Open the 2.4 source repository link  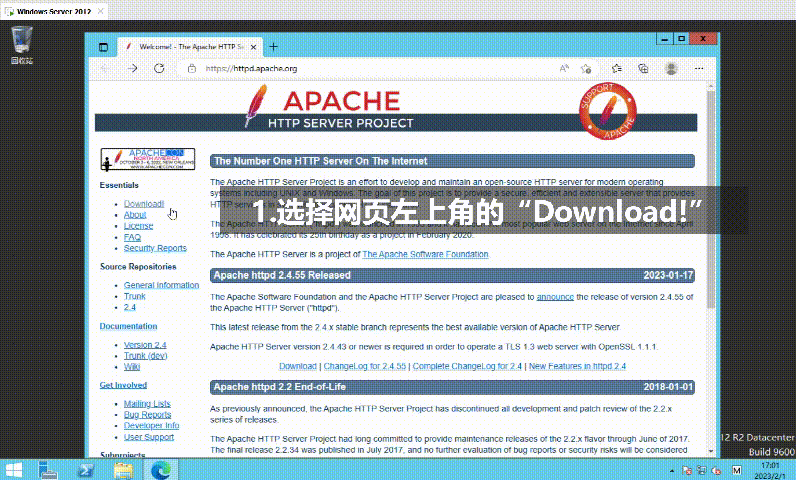[130, 307]
